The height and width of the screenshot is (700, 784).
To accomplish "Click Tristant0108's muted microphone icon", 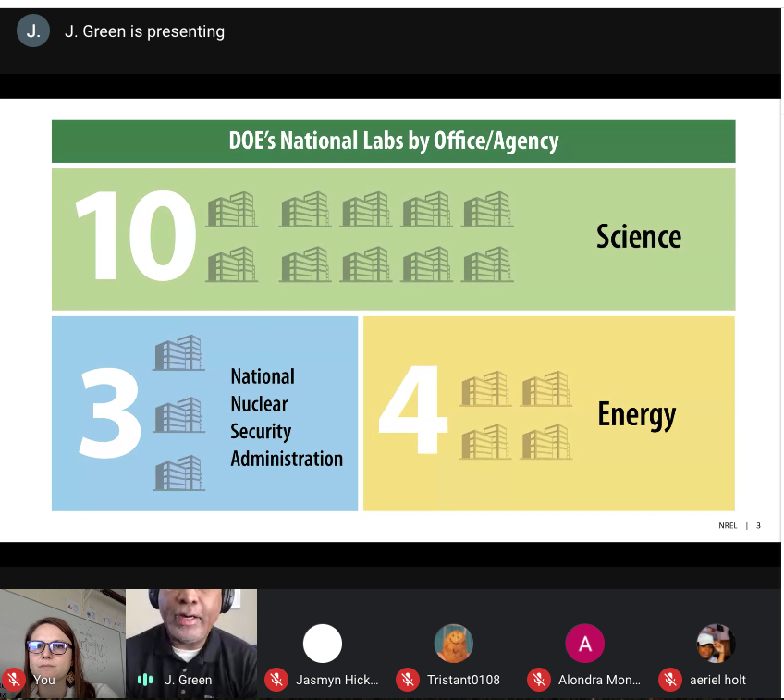I will pos(408,680).
